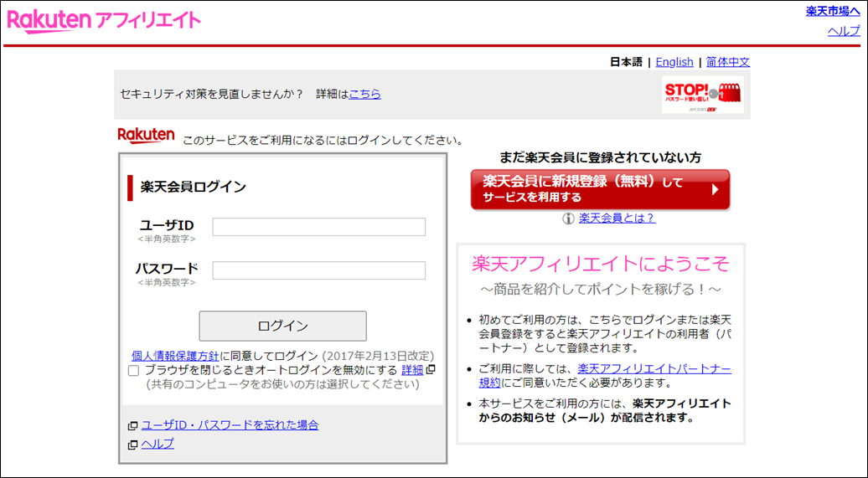Click the 楽天会員に新規登録（無料） button
This screenshot has width=868, height=478.
coord(600,189)
